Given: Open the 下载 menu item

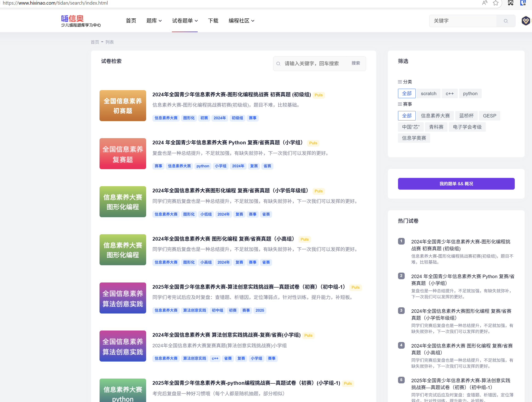Looking at the screenshot, I should coord(213,21).
